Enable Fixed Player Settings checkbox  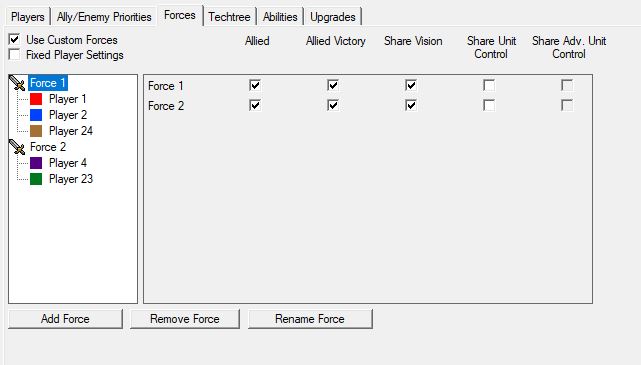coord(14,54)
